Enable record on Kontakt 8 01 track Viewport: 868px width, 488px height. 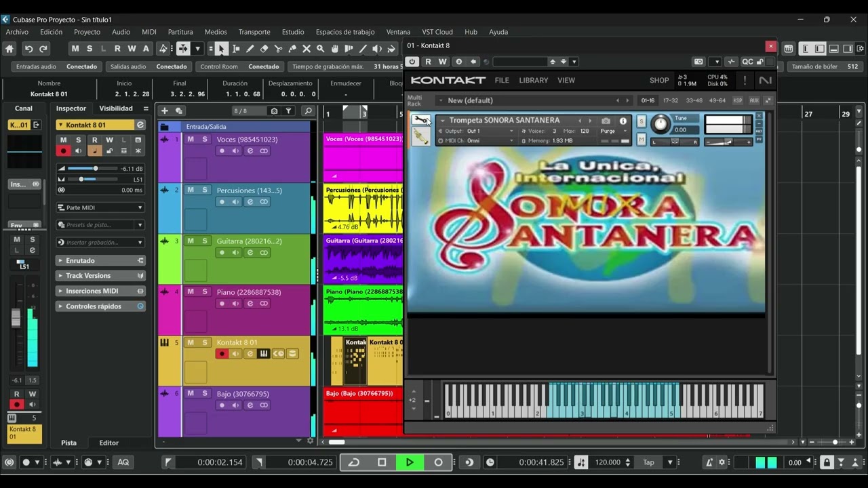(222, 354)
